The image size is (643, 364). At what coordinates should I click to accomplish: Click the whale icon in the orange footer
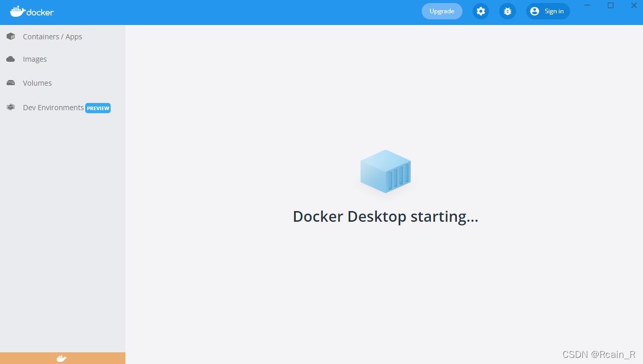point(61,358)
